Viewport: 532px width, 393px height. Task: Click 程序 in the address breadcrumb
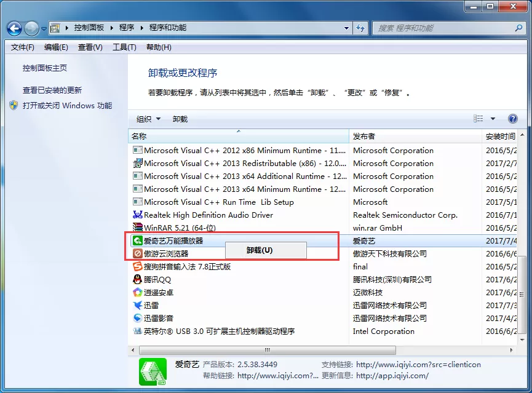pos(127,28)
